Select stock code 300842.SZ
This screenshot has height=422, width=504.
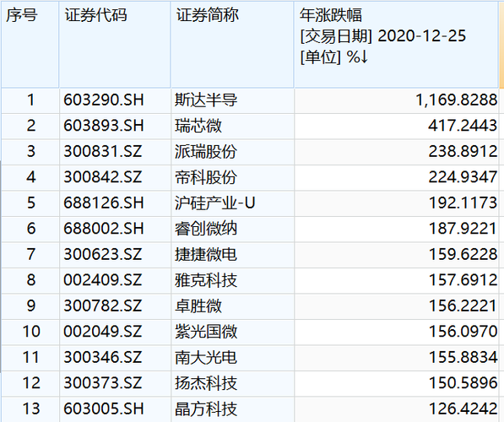103,177
